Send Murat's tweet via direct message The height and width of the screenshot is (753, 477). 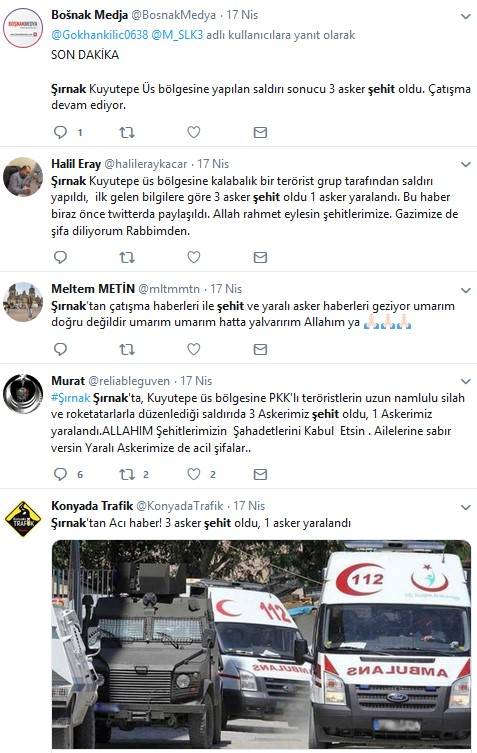260,474
